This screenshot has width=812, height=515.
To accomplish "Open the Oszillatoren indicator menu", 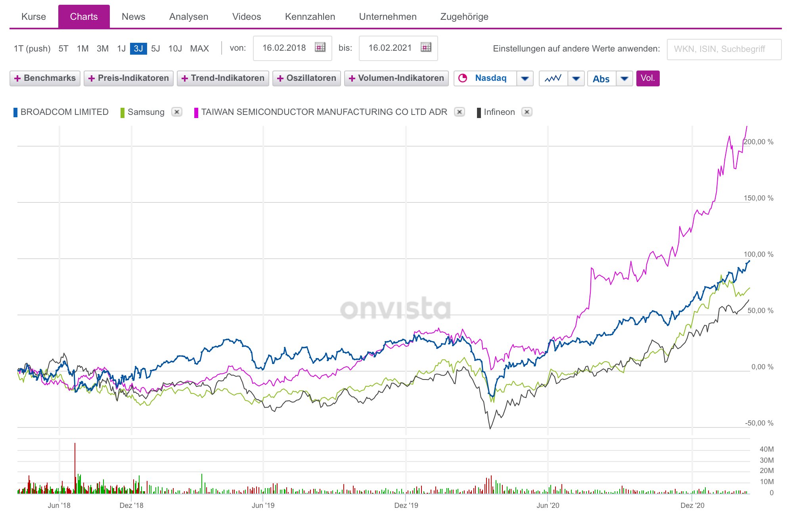I will (x=306, y=78).
